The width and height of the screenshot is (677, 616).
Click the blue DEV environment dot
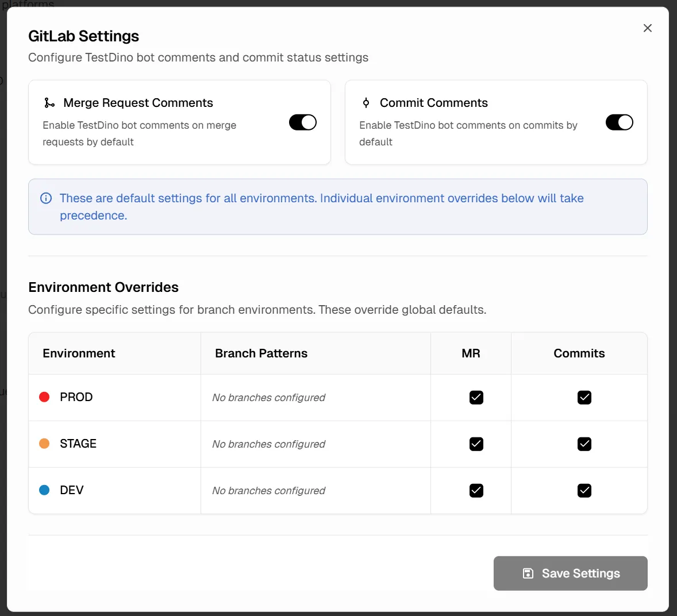tap(44, 490)
